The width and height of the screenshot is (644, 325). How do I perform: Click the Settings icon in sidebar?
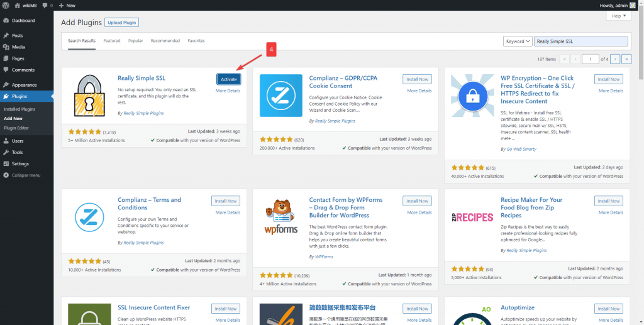tap(6, 163)
